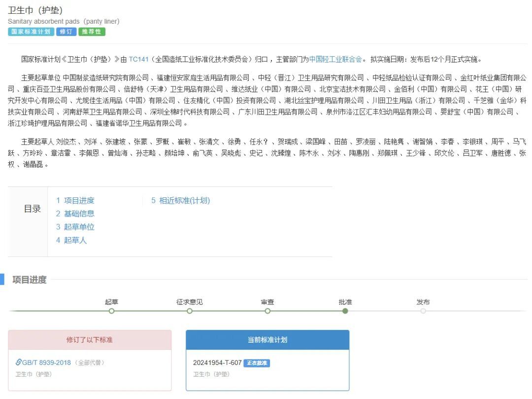Open the 中国轻工业联合会 link

(x=335, y=59)
